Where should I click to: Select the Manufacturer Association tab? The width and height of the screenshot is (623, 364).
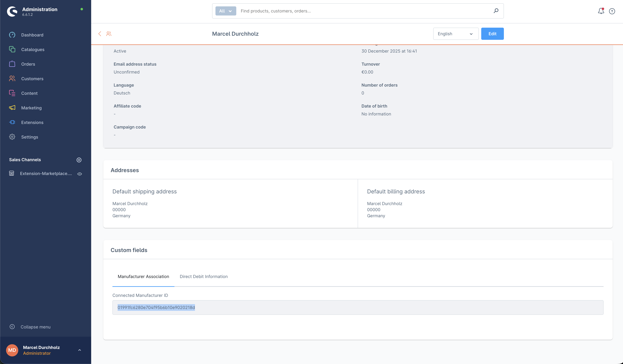143,276
